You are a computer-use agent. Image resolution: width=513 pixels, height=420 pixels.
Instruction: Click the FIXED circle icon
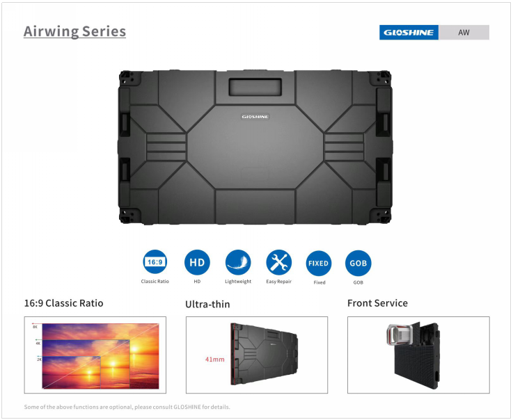click(319, 263)
